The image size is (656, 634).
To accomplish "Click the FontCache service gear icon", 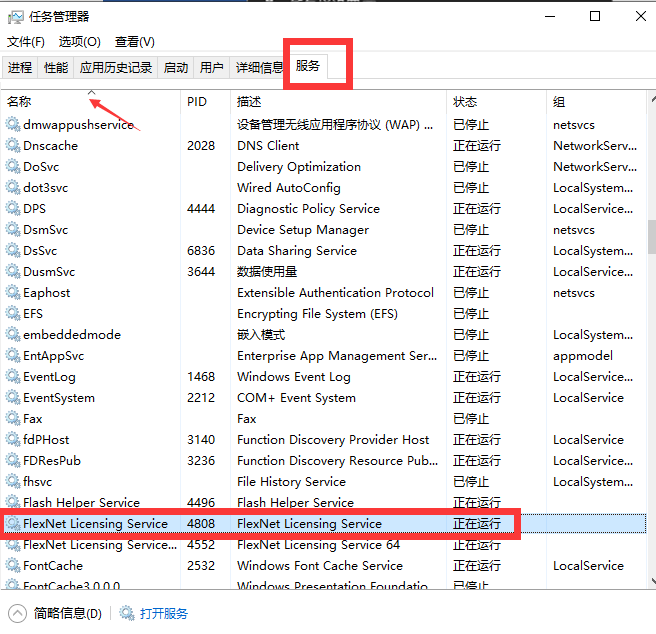I will (13, 565).
